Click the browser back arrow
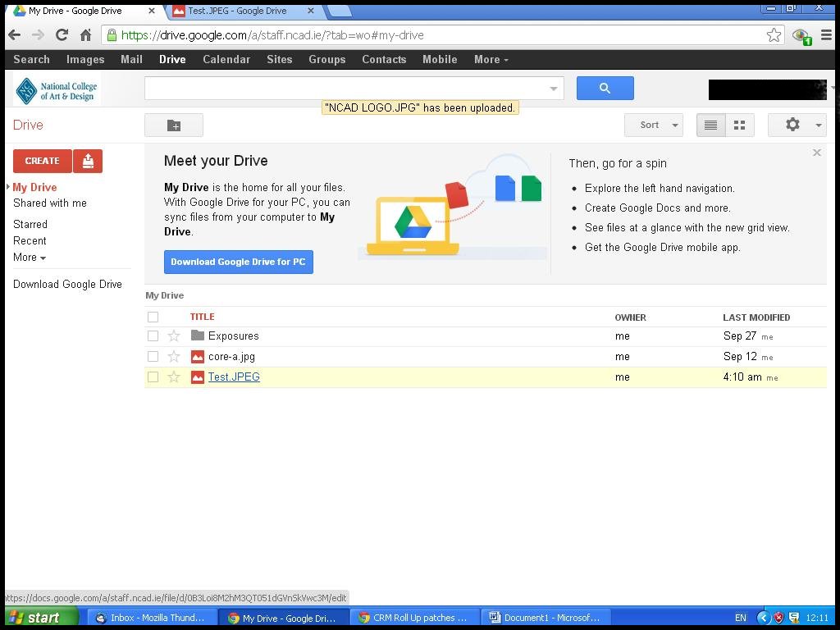Image resolution: width=840 pixels, height=630 pixels. (15, 35)
